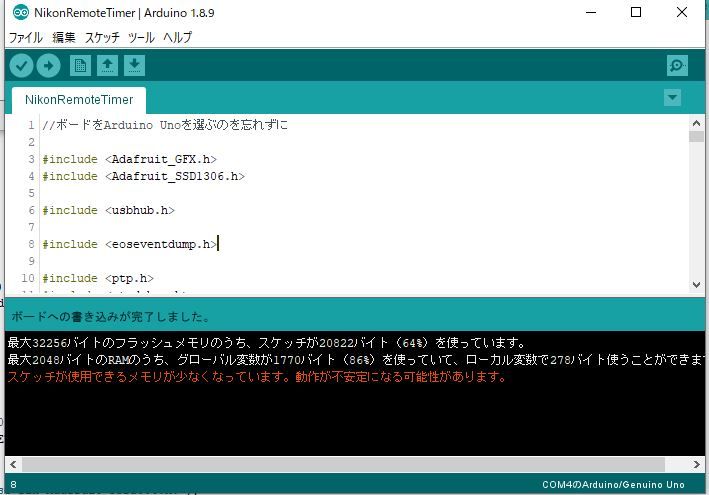Click the orange low memory warning

[257, 377]
